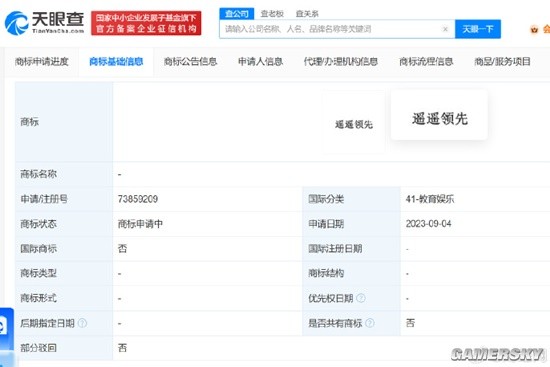Select the 查公司 search tab
The height and width of the screenshot is (367, 550).
(x=237, y=14)
